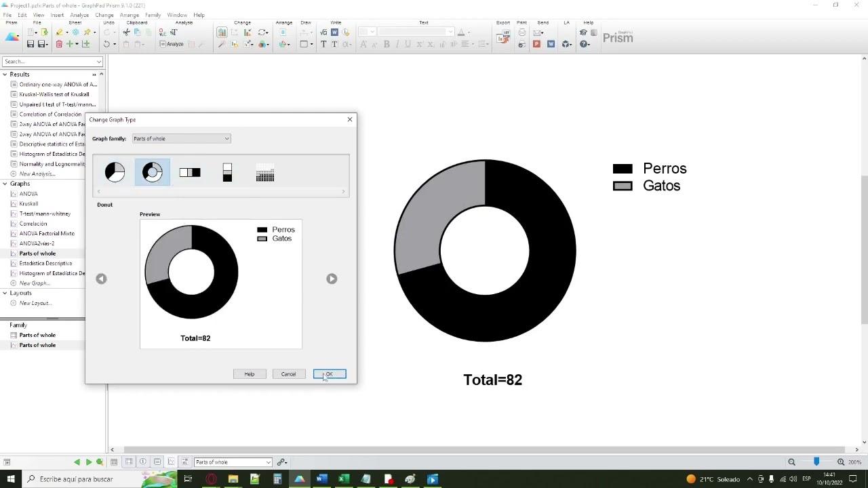Select the Kruskal graph in navigator
Image resolution: width=868 pixels, height=488 pixels.
click(x=28, y=203)
